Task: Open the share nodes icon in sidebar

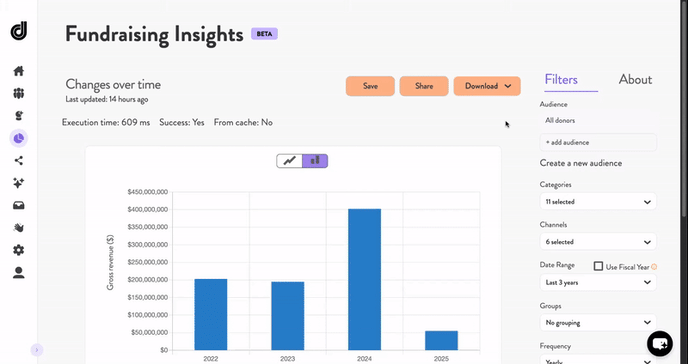Action: click(18, 161)
